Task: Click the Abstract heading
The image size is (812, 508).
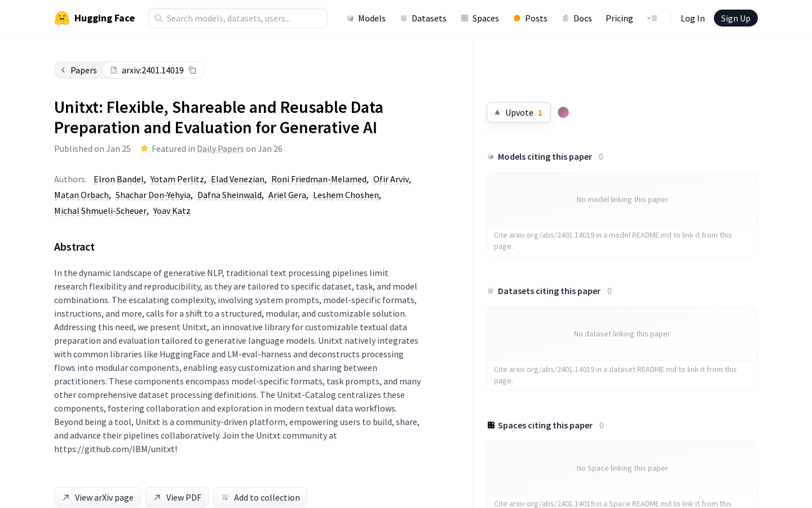Action: [74, 247]
